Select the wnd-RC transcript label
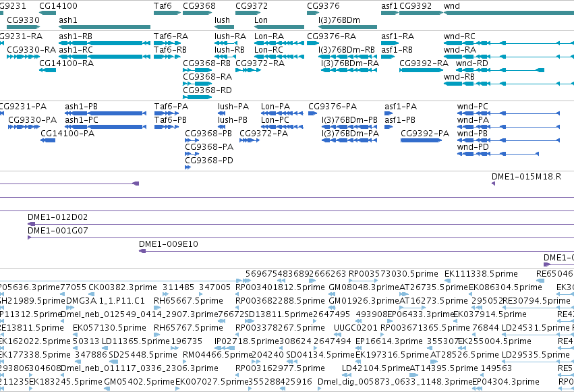 click(x=459, y=36)
